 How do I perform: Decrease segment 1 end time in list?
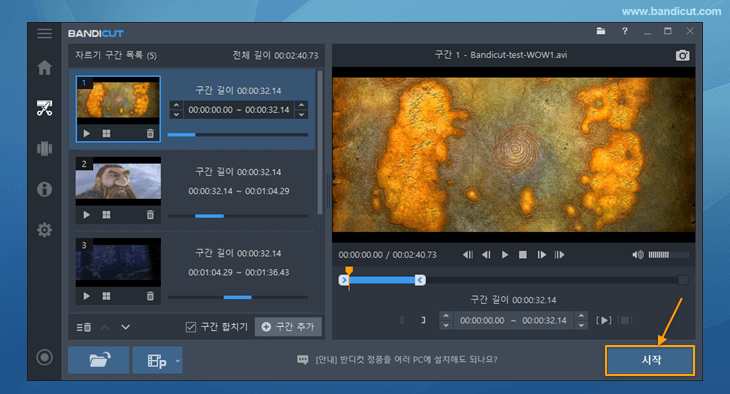coord(302,114)
